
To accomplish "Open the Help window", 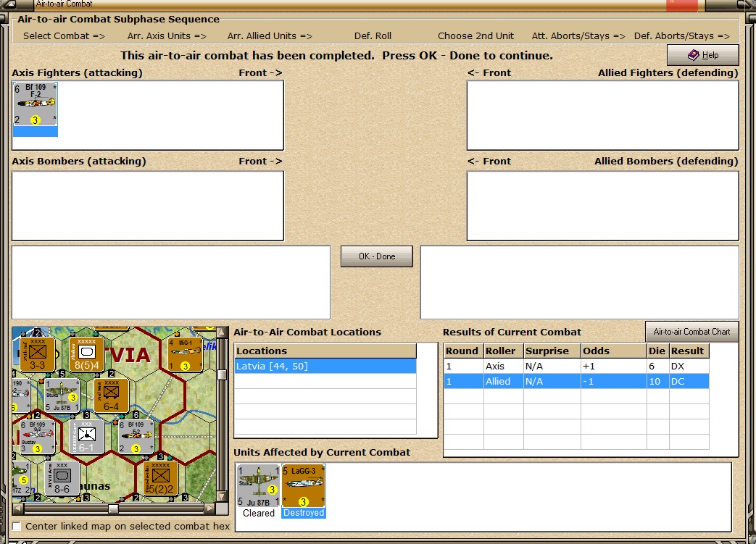I will (x=703, y=55).
